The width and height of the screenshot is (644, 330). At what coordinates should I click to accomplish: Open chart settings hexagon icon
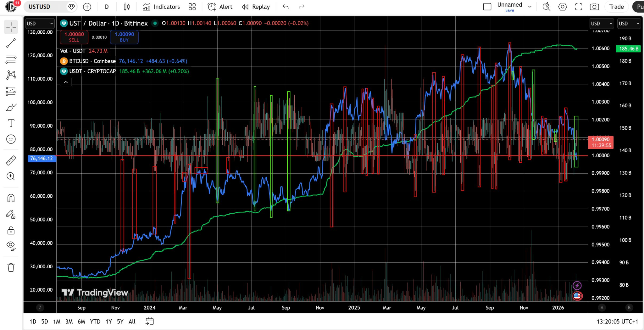[x=562, y=7]
